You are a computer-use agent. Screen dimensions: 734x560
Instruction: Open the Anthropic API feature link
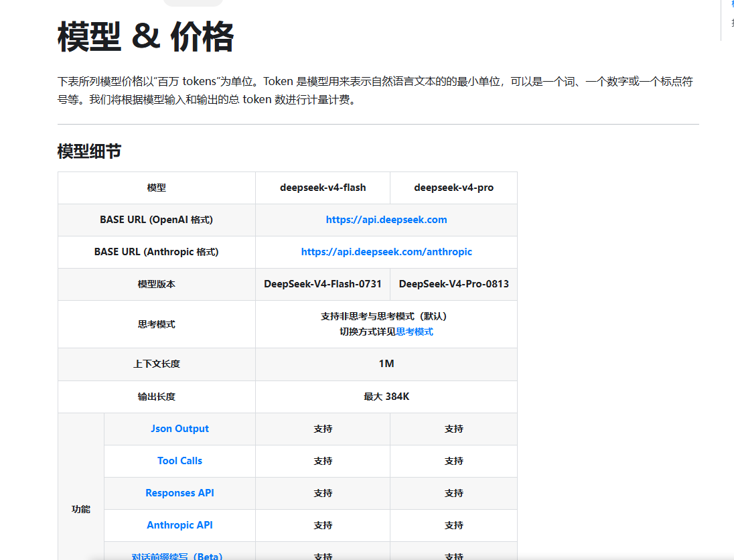[179, 525]
